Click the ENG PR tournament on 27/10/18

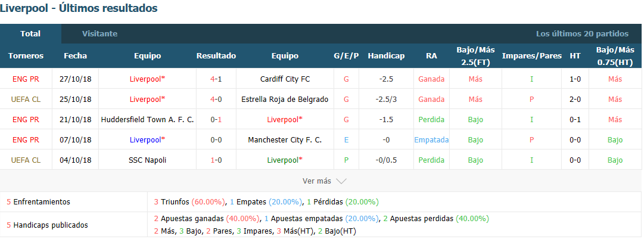[26, 79]
